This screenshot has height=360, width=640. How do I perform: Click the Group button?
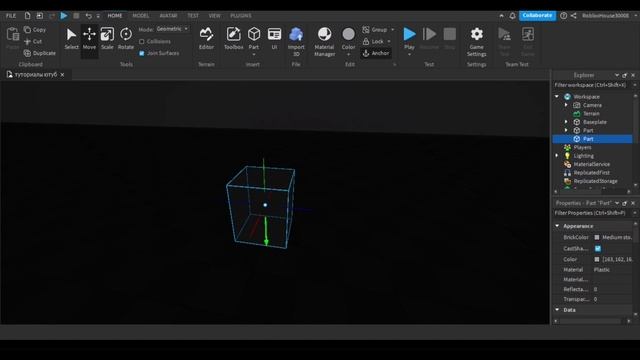[x=375, y=30]
